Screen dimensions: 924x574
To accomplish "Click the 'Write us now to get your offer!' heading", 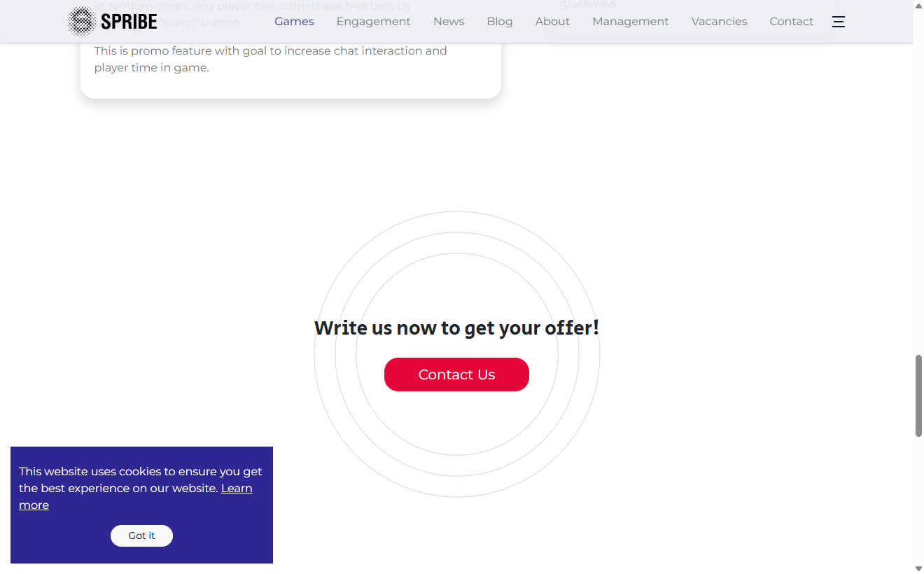I will tap(456, 328).
